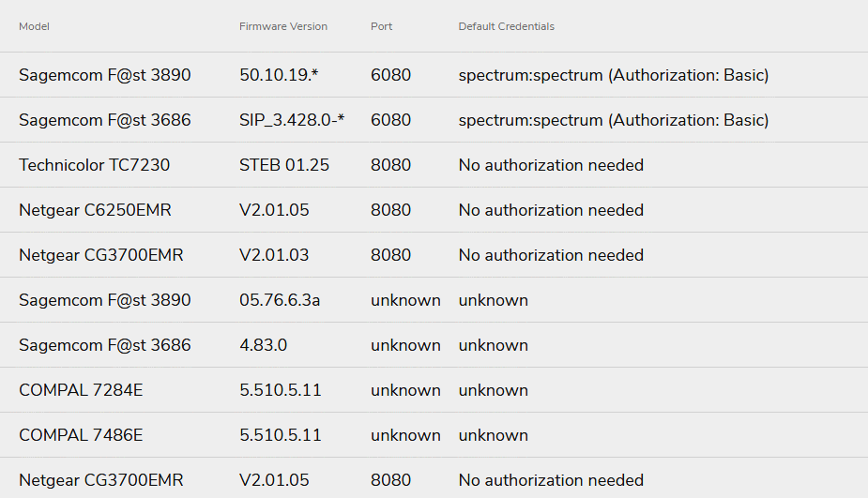Click the COMPAL 7284E model name
The width and height of the screenshot is (868, 498).
(x=81, y=390)
